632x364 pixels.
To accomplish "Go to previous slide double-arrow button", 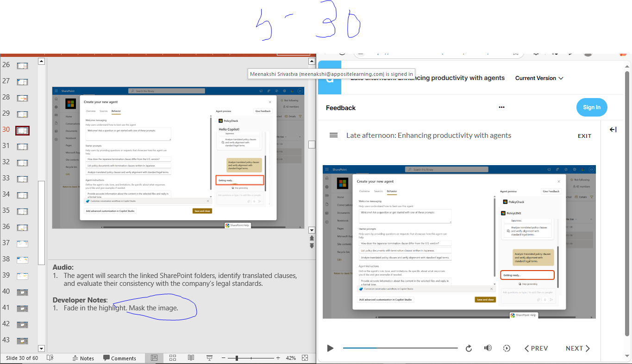I will 312,238.
